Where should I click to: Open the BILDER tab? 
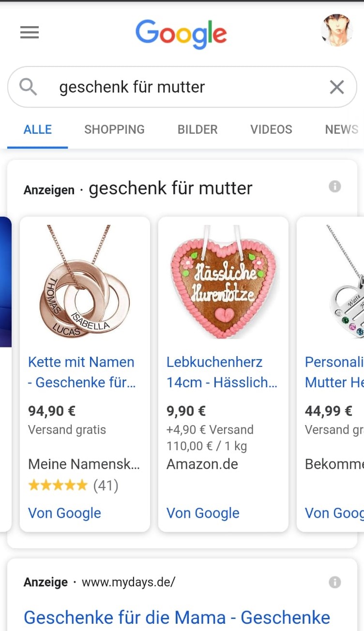pyautogui.click(x=197, y=129)
